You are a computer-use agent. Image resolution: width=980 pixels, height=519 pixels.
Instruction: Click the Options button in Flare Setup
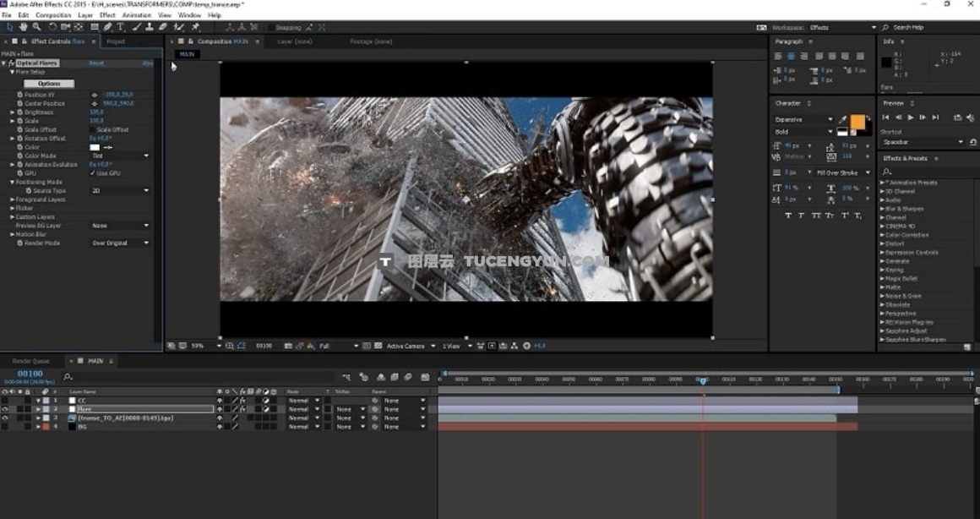pos(49,84)
